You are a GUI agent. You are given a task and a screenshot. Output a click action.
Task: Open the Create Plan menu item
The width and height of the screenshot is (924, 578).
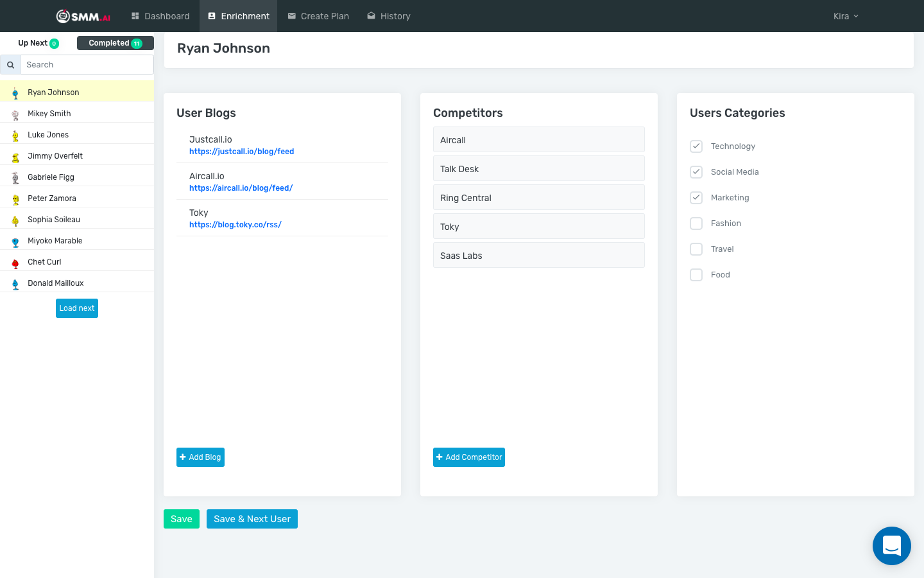click(x=318, y=16)
